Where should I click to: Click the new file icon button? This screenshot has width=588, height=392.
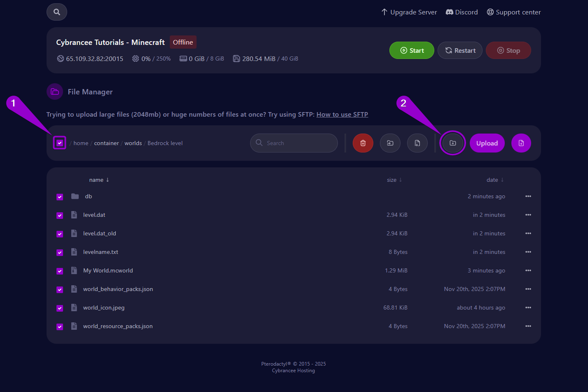click(x=521, y=143)
